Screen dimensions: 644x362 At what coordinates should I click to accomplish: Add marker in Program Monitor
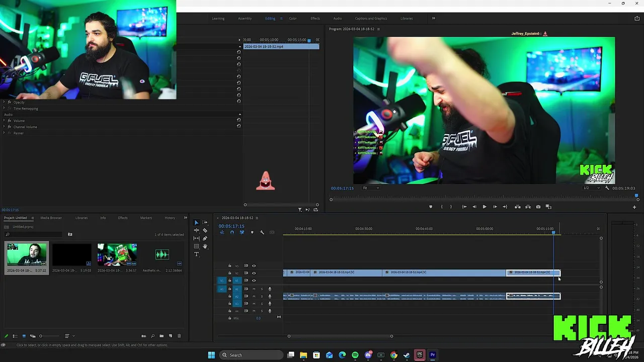tap(430, 207)
